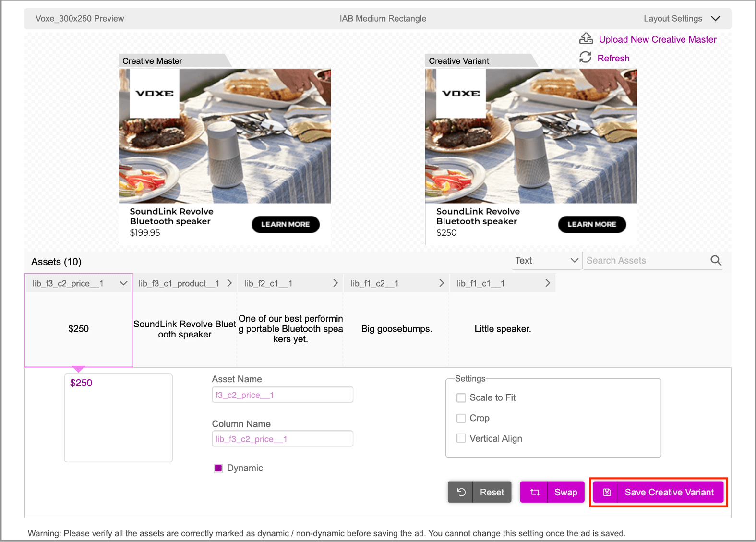Click the circular refresh arrows icon
The height and width of the screenshot is (542, 756).
pyautogui.click(x=585, y=58)
